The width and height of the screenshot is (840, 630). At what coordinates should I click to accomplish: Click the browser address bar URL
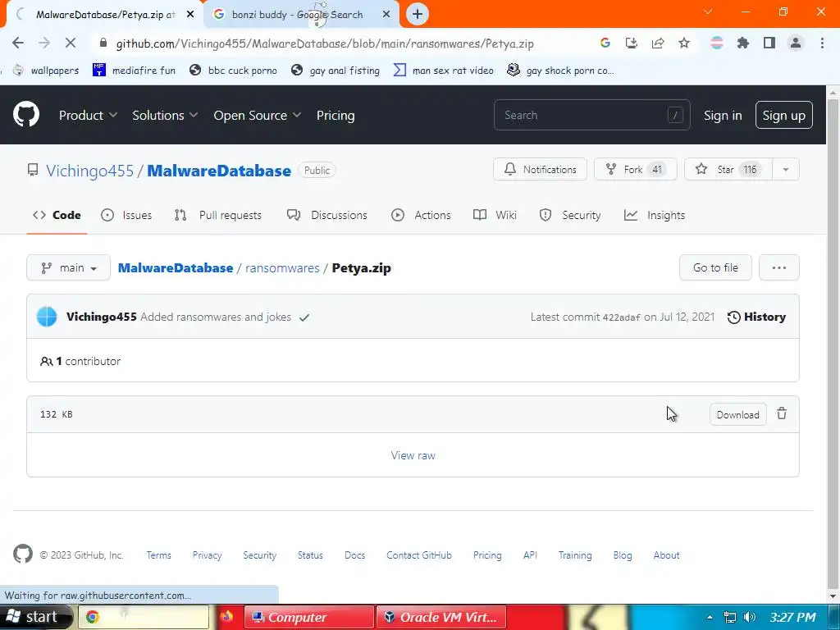click(x=325, y=43)
